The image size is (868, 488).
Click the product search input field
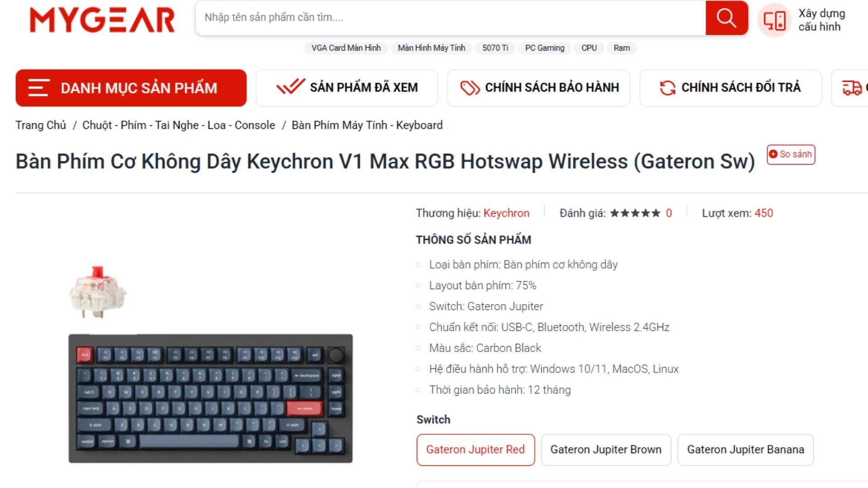pyautogui.click(x=450, y=18)
